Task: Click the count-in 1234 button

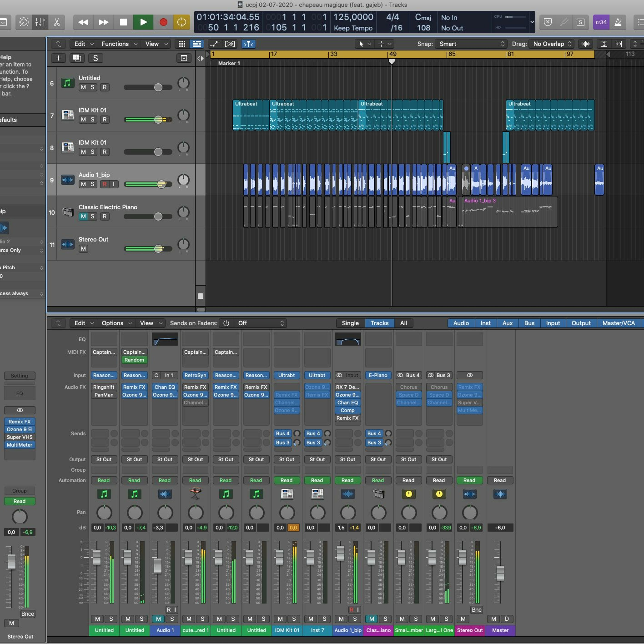Action: (x=601, y=22)
